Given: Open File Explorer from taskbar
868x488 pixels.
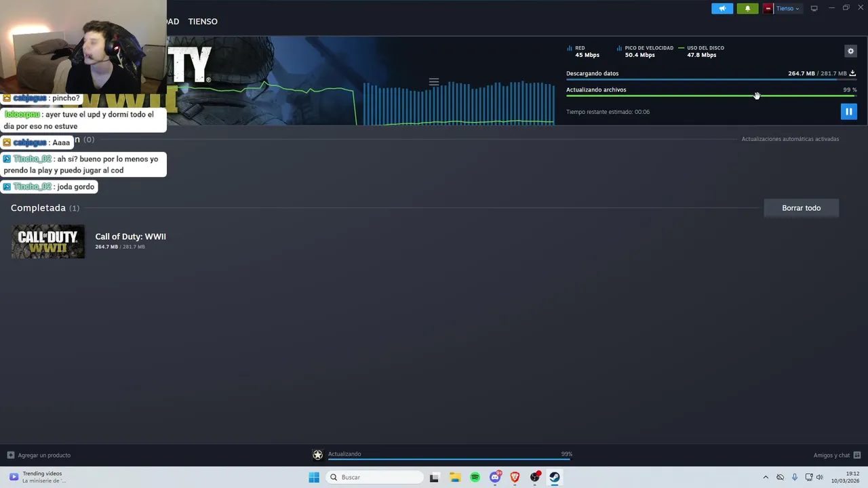Looking at the screenshot, I should (x=455, y=477).
